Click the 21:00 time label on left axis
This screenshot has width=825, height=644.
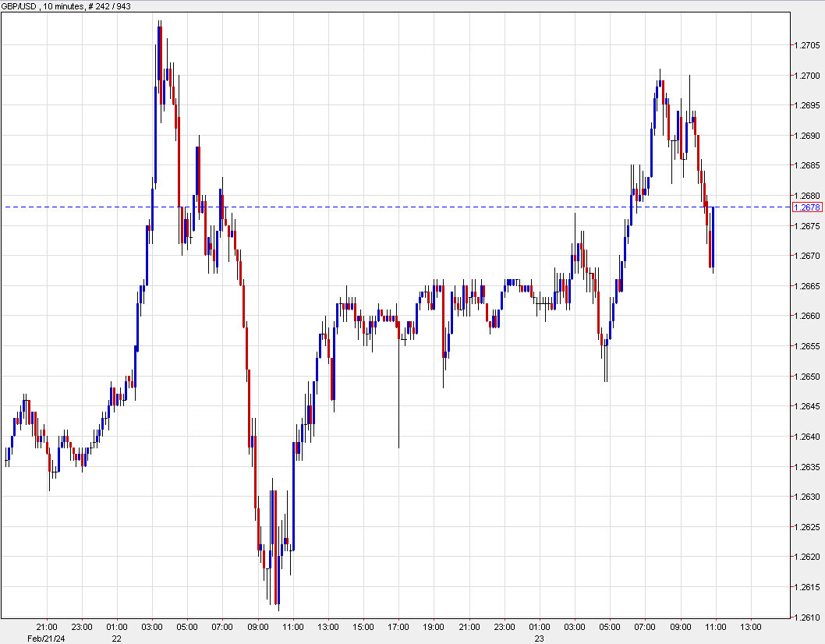[48, 626]
